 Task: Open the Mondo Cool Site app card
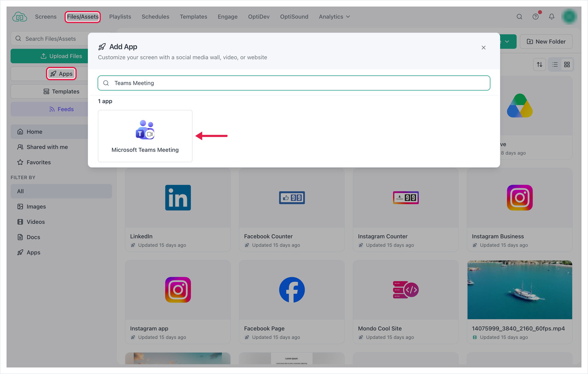(405, 302)
